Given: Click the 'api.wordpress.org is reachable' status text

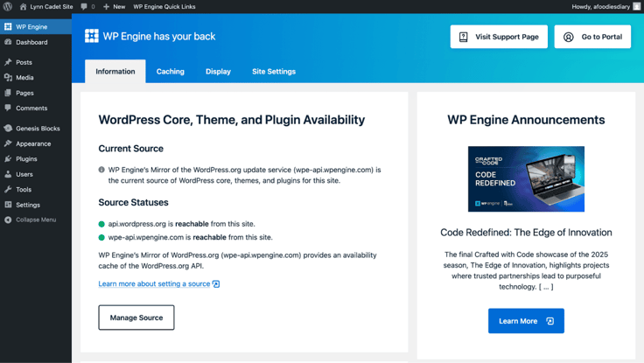Looking at the screenshot, I should tap(181, 224).
